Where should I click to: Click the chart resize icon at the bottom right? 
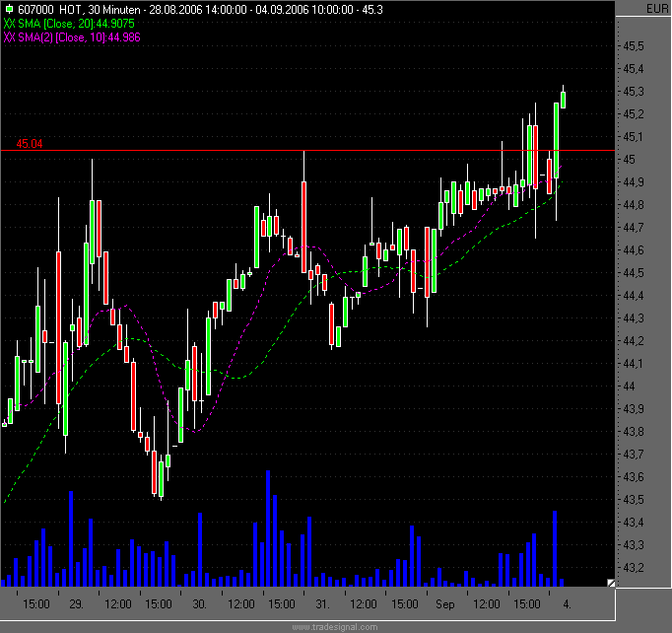click(x=611, y=584)
